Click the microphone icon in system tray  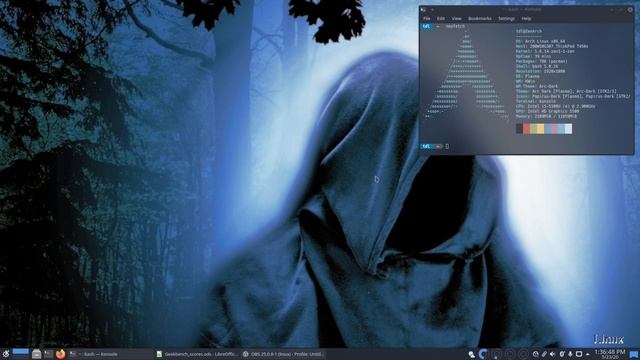click(570, 354)
